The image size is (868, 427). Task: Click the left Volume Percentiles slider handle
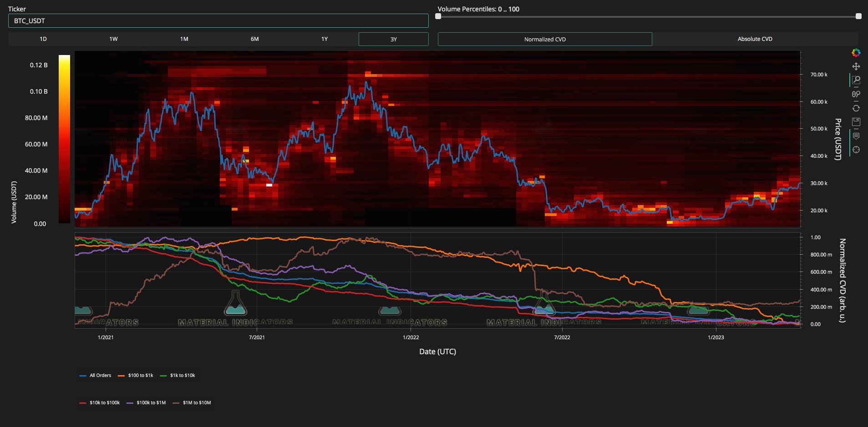click(438, 16)
